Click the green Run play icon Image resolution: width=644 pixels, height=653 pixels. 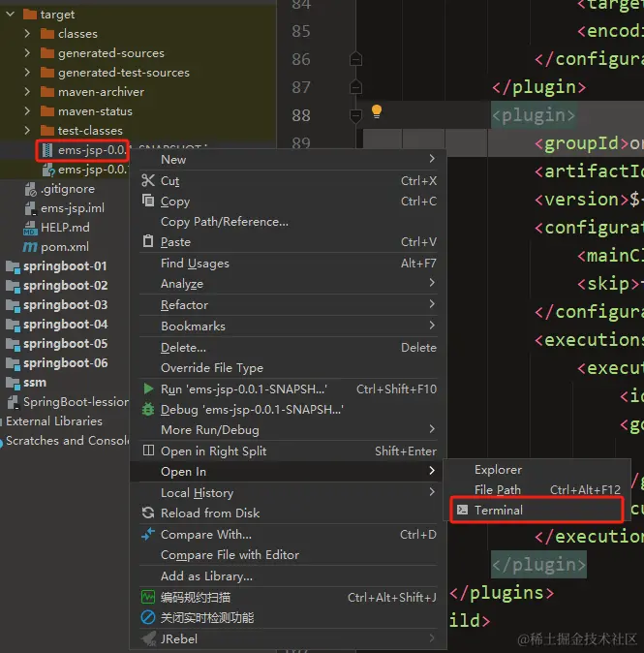[x=148, y=389]
